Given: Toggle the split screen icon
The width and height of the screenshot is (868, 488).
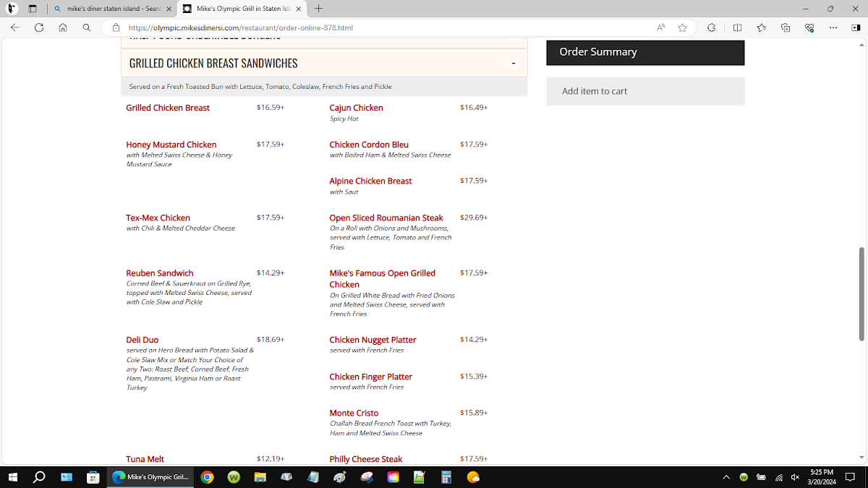Looking at the screenshot, I should tap(737, 27).
